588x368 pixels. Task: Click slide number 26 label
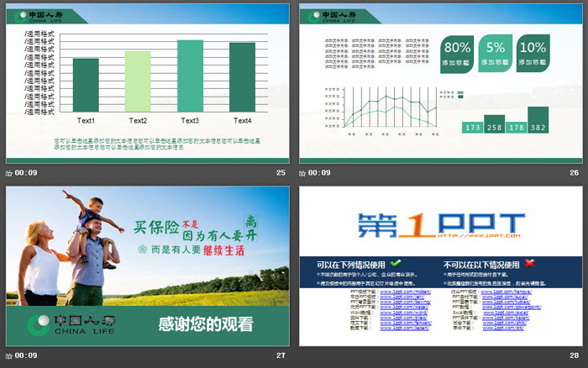point(574,173)
